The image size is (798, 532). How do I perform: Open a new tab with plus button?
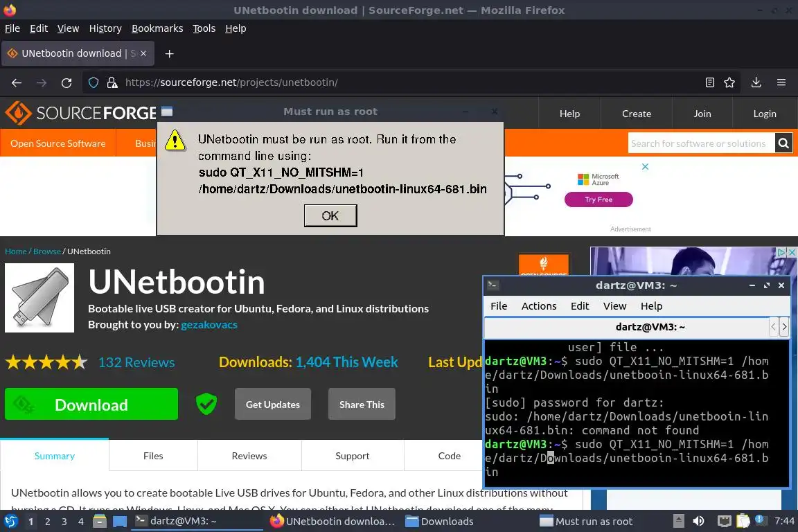click(x=170, y=53)
